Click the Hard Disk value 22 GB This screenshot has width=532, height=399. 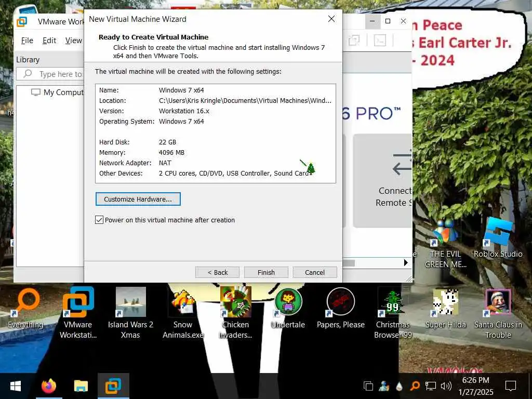pyautogui.click(x=168, y=142)
